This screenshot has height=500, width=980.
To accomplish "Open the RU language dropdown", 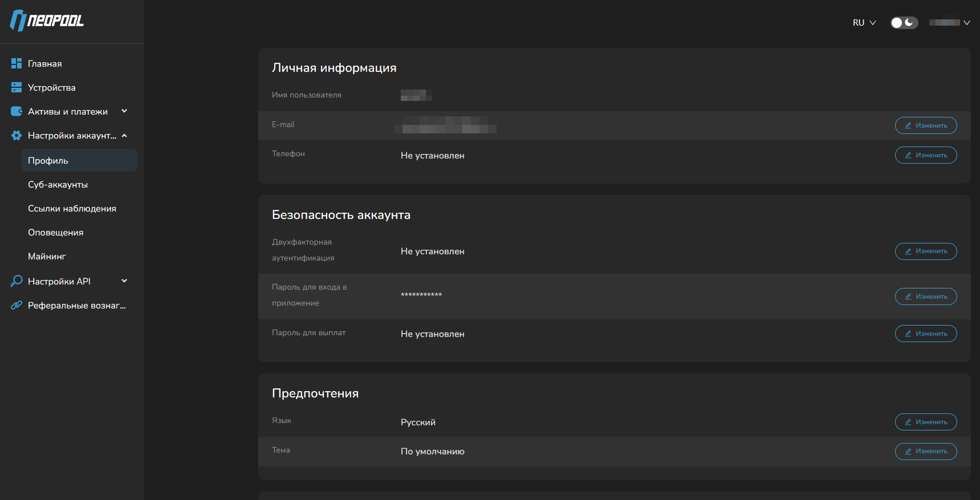I will pyautogui.click(x=864, y=23).
